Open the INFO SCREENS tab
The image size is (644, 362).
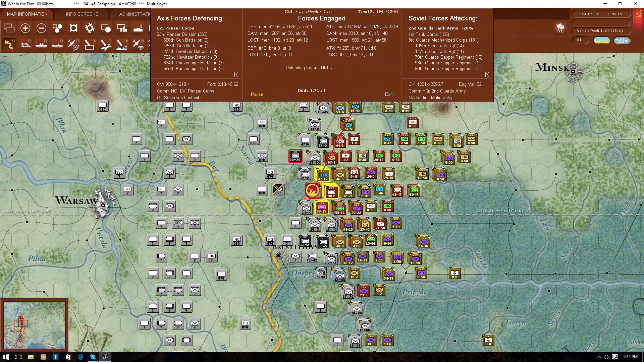[x=82, y=14]
